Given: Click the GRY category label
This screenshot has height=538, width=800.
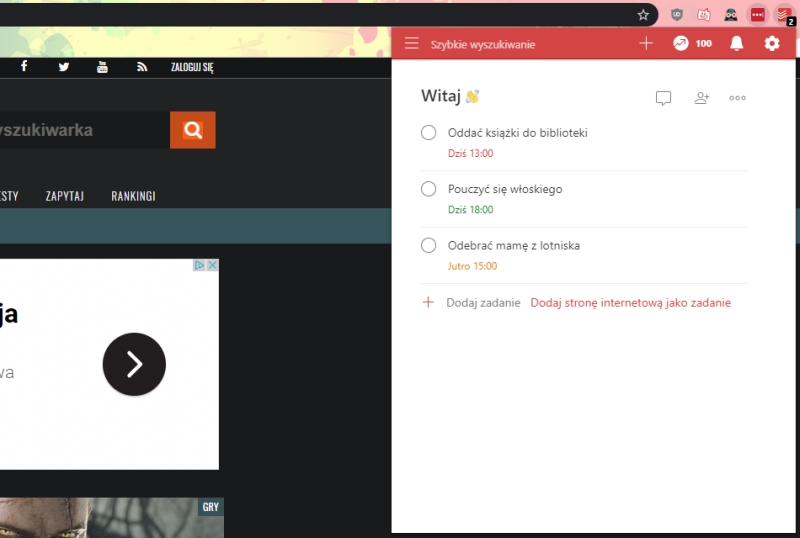Looking at the screenshot, I should click(211, 507).
